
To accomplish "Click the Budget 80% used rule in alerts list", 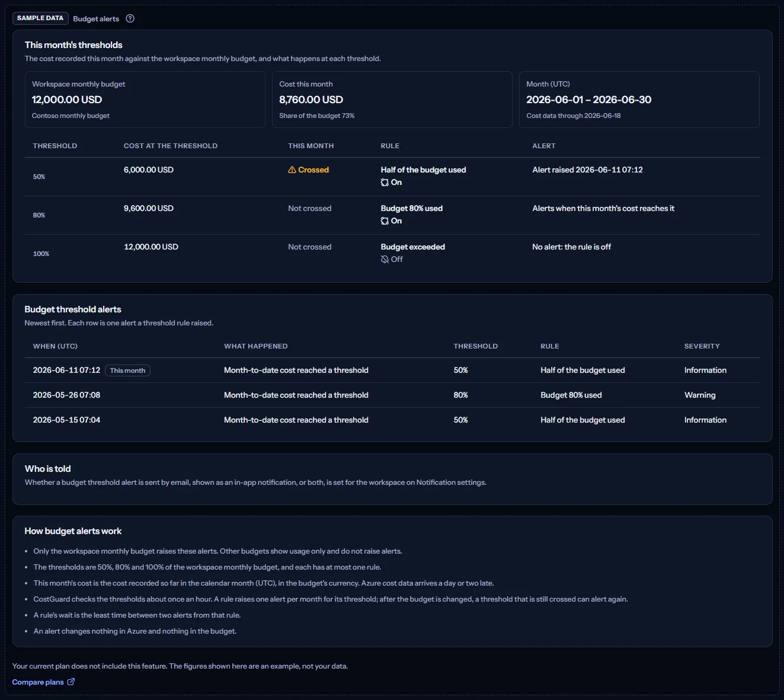I will pyautogui.click(x=571, y=395).
